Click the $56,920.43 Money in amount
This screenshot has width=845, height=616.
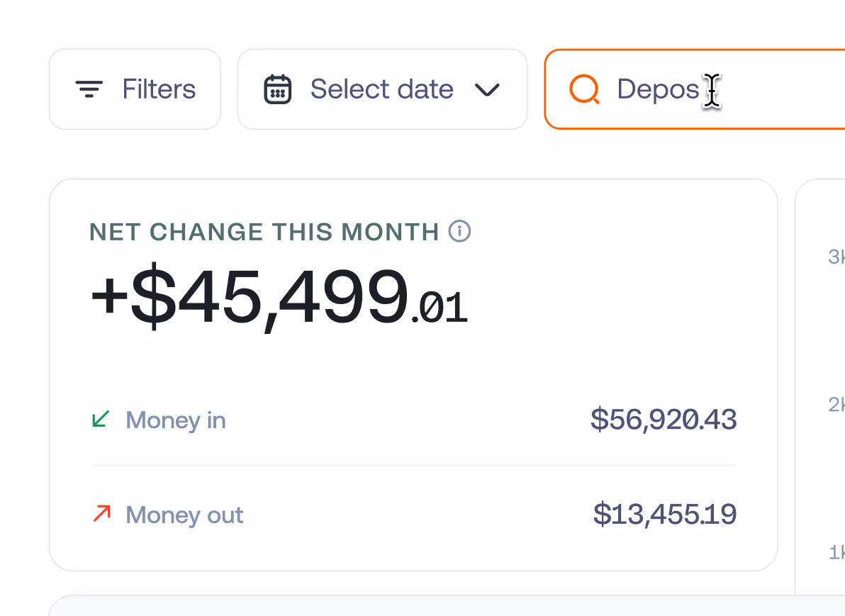point(664,419)
